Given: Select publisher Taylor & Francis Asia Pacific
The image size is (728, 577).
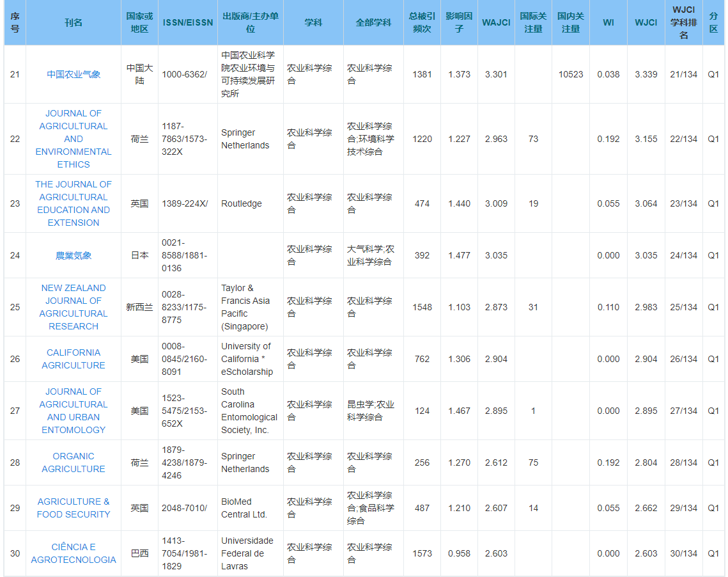Looking at the screenshot, I should 245,307.
